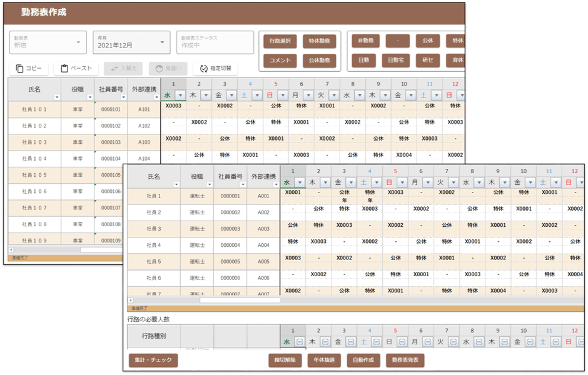Click the filter icon in the 社員番号 header of the top table
The width and height of the screenshot is (588, 375).
tap(124, 97)
